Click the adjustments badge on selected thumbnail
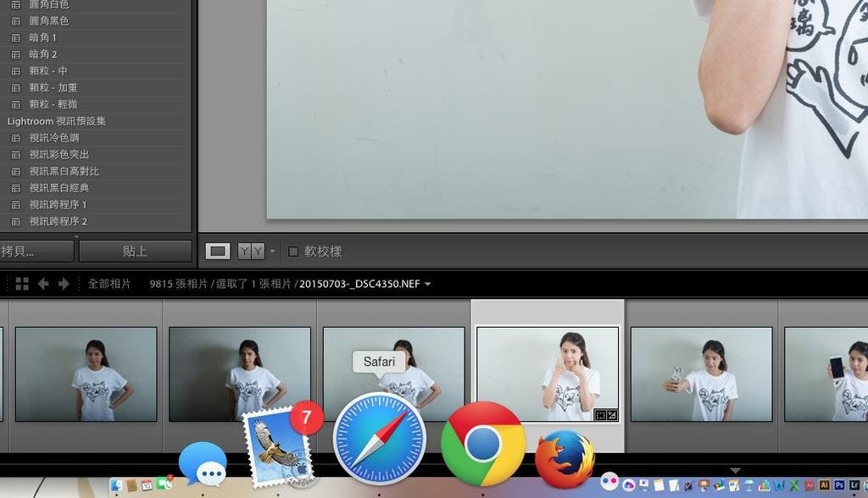868x498 pixels. [612, 415]
